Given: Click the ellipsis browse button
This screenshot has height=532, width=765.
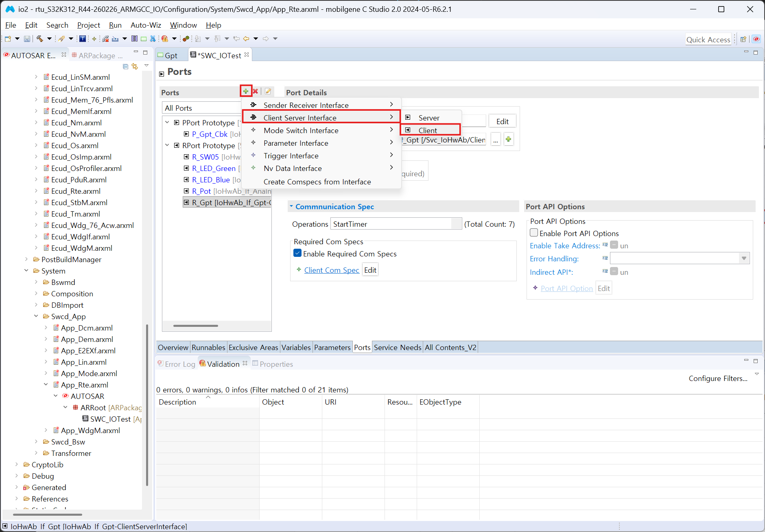Looking at the screenshot, I should pos(496,140).
